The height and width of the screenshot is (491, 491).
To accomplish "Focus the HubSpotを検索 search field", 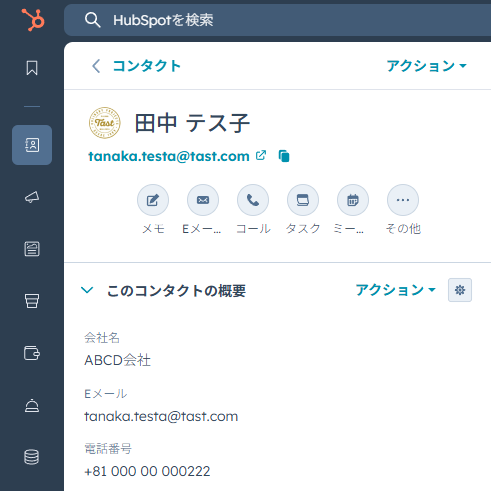I will (x=277, y=20).
